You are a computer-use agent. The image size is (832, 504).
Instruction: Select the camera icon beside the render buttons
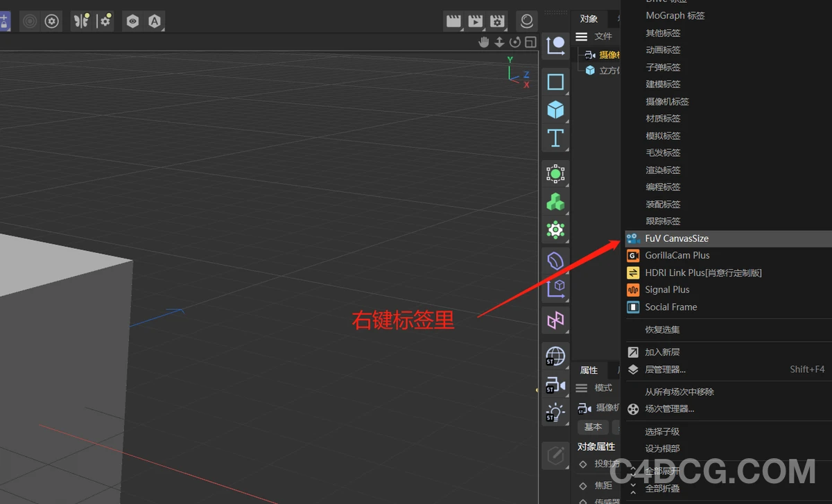[526, 21]
